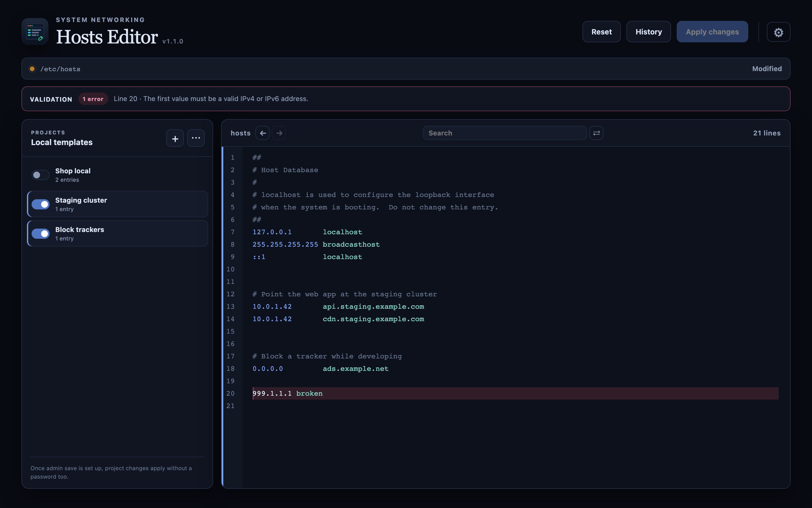Screen dimensions: 812x508
Task: Click Apply changes
Action: point(712,32)
